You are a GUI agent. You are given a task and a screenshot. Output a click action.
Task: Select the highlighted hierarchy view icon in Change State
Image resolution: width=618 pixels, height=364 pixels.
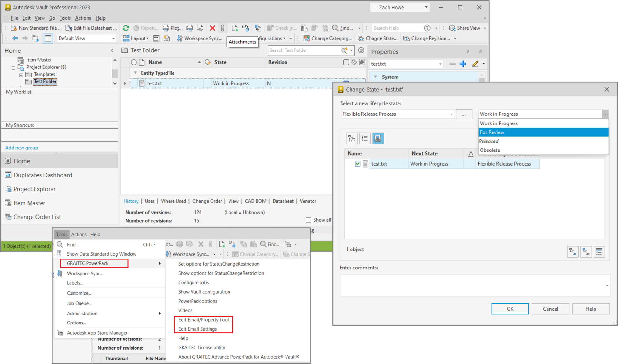coord(378,139)
